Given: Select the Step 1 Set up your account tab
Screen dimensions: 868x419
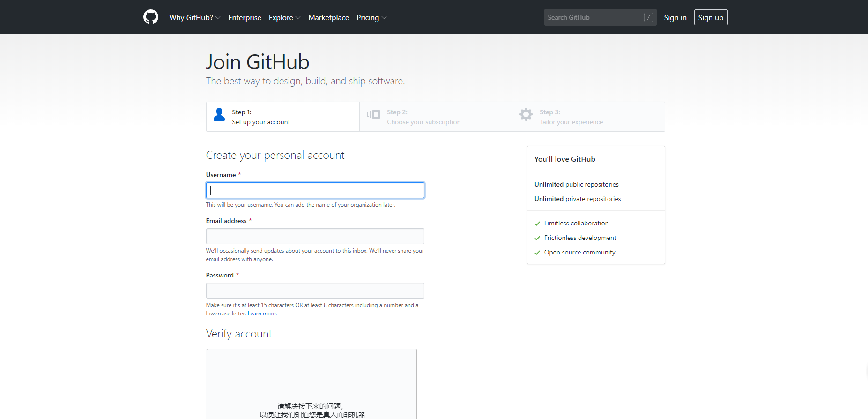Looking at the screenshot, I should [x=283, y=117].
